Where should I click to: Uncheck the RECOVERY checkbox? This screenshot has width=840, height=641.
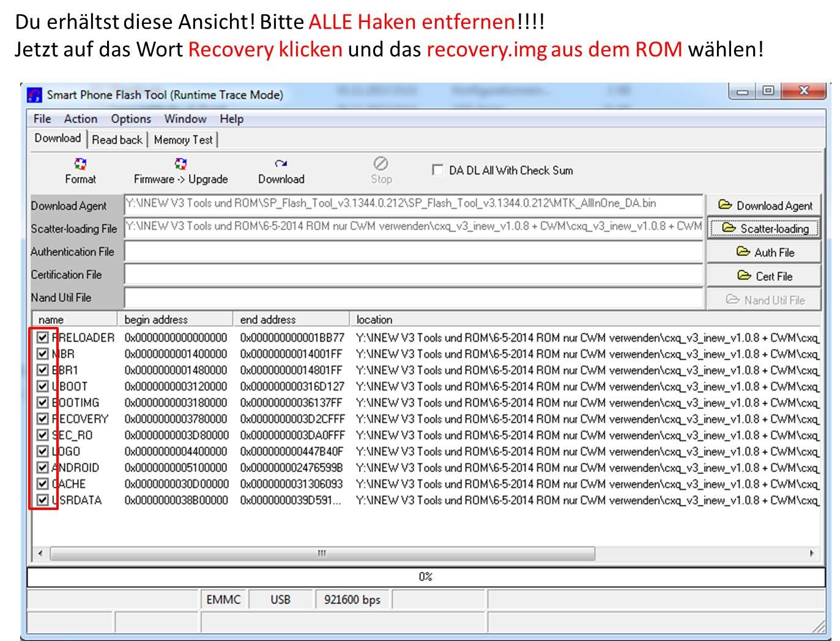pyautogui.click(x=42, y=419)
